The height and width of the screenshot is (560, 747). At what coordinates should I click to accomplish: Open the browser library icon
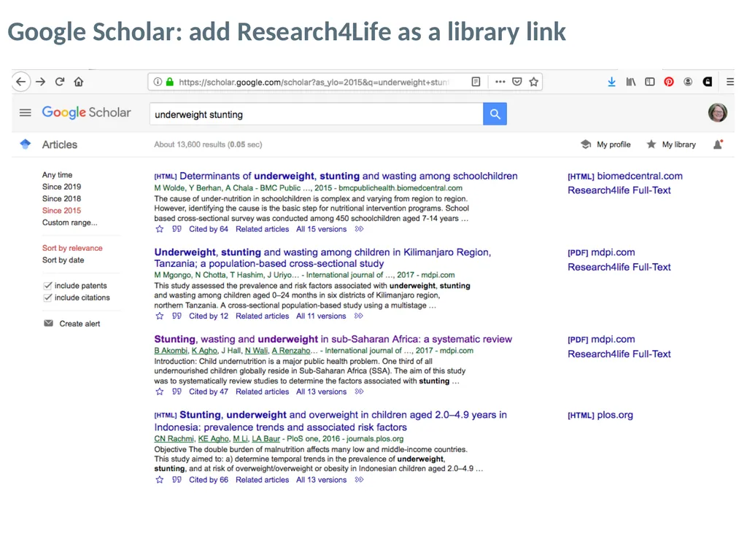coord(631,82)
